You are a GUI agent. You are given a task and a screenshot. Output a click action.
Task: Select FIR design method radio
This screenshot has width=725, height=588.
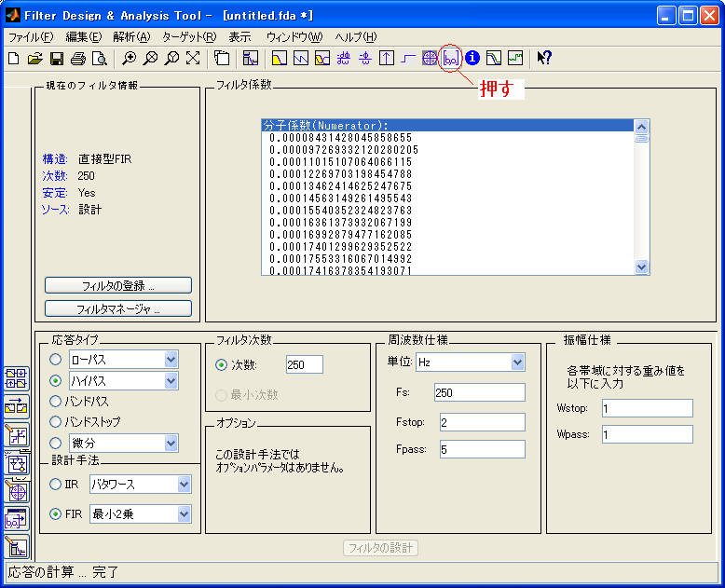pos(56,513)
